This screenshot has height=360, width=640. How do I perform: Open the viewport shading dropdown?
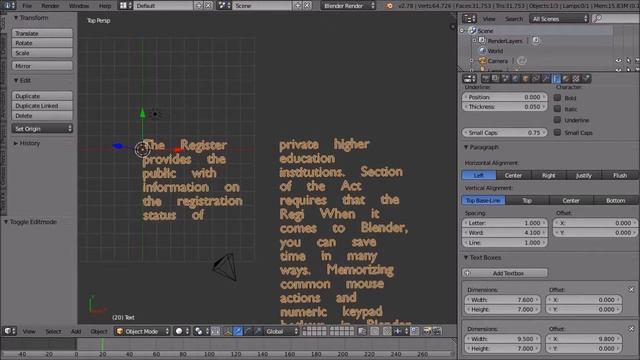[x=181, y=331]
